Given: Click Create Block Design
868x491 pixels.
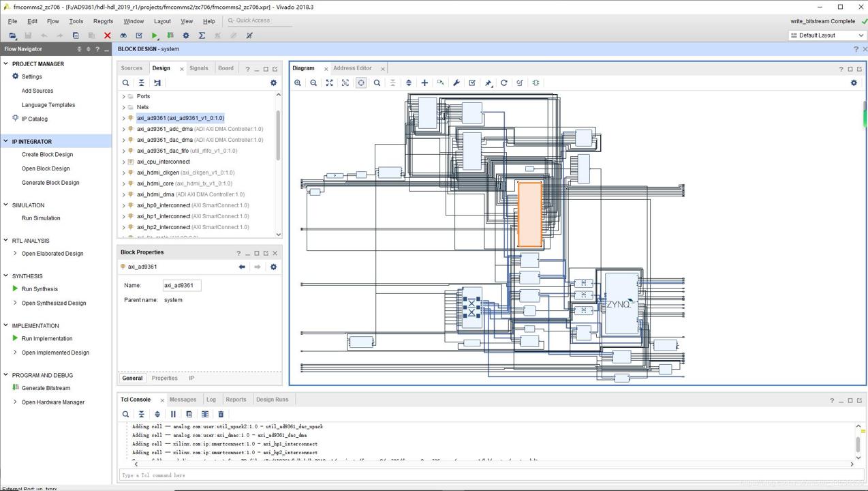Looking at the screenshot, I should 47,154.
